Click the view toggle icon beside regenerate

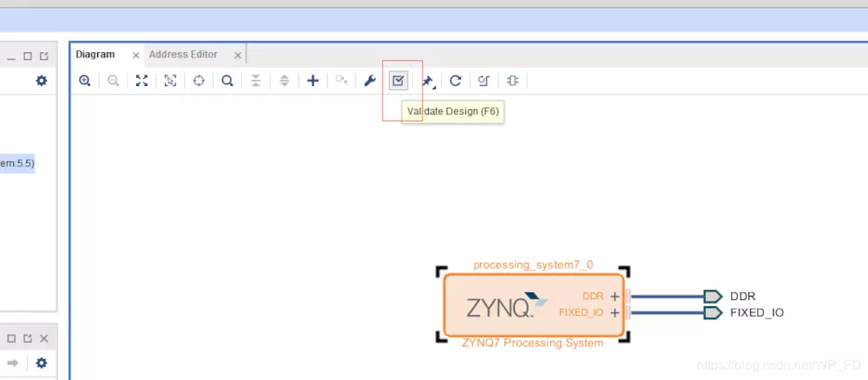(x=483, y=81)
